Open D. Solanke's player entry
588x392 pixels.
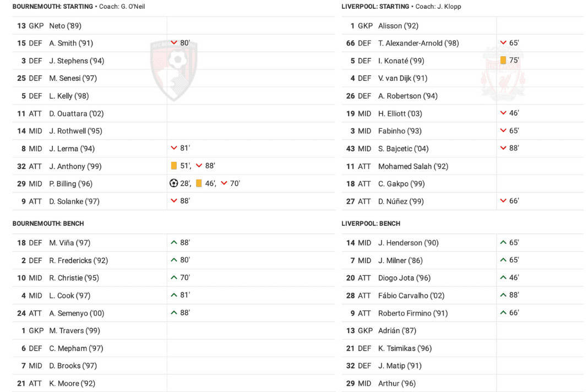[x=74, y=202]
